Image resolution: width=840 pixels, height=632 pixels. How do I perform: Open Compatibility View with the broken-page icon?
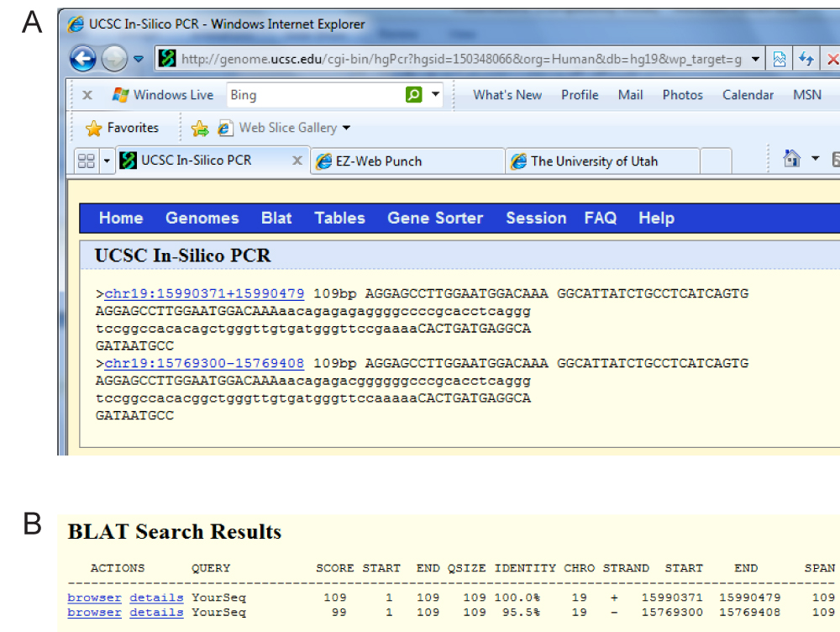pos(780,59)
